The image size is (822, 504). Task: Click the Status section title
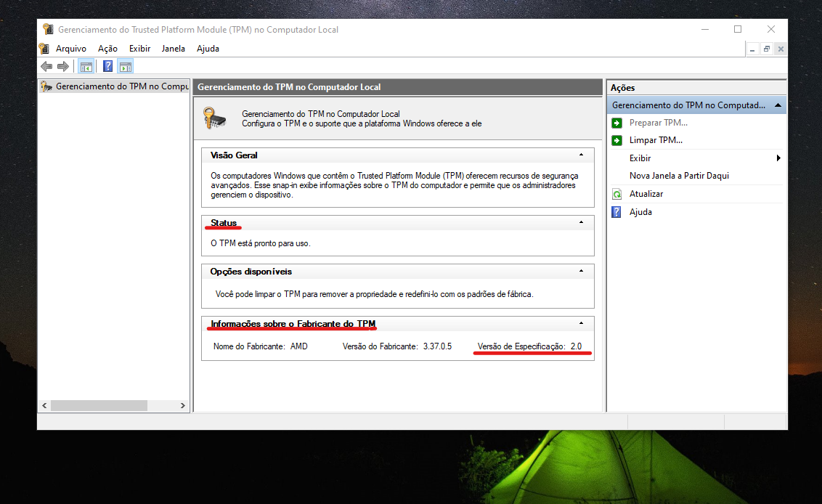(224, 223)
